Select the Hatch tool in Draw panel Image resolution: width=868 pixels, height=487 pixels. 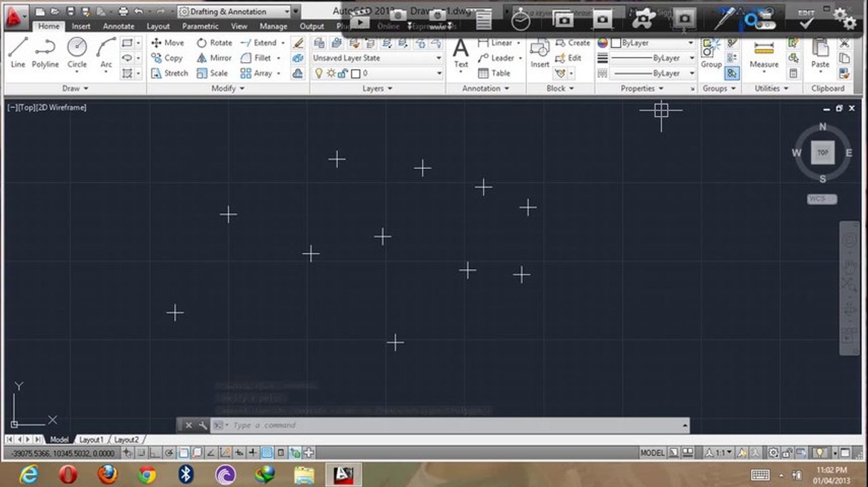(x=127, y=73)
